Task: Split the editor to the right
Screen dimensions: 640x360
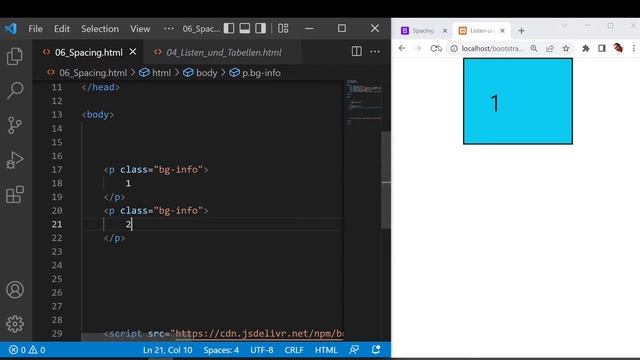Action: click(356, 51)
